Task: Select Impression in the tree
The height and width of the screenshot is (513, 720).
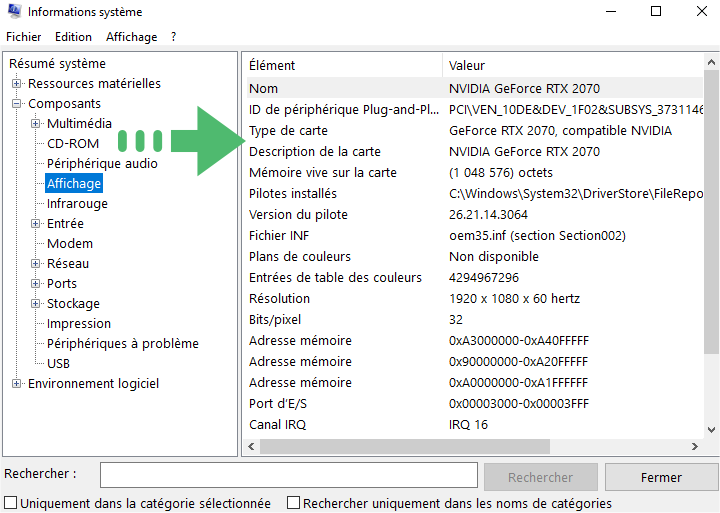Action: [79, 324]
